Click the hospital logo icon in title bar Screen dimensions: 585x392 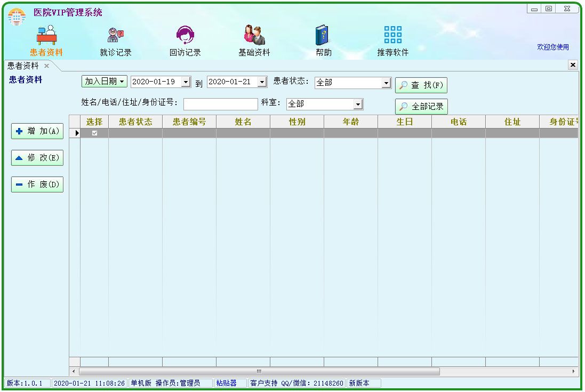coord(17,17)
